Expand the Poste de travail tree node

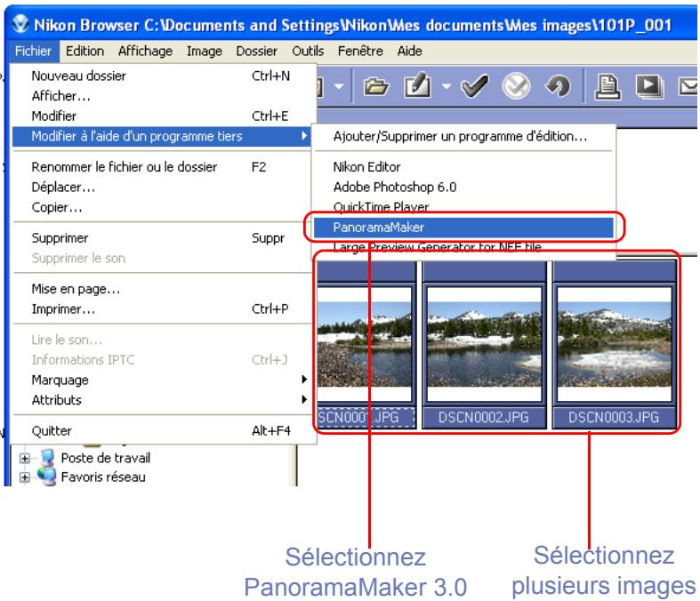pos(25,458)
